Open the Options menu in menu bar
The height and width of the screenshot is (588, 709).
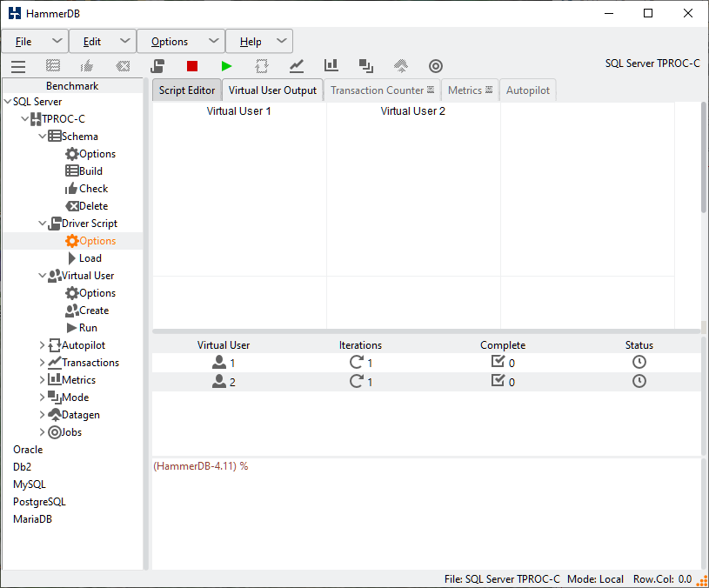[180, 42]
